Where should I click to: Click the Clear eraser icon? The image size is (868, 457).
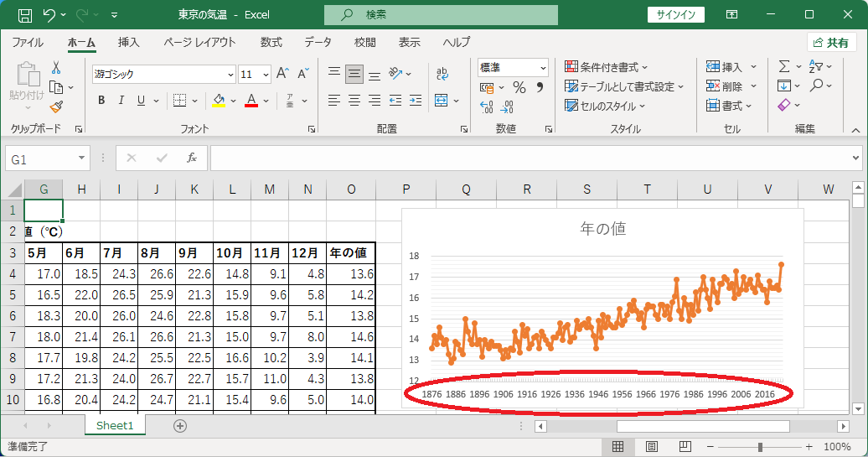[784, 105]
